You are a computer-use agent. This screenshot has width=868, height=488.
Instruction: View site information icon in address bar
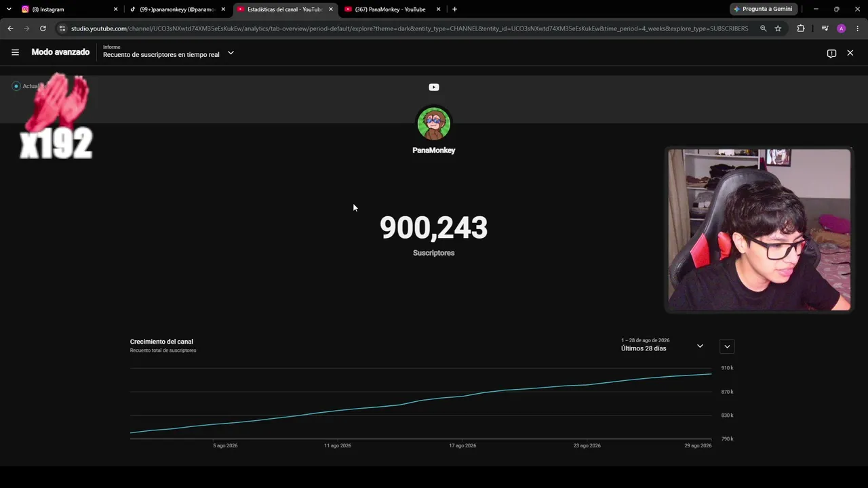(x=62, y=28)
